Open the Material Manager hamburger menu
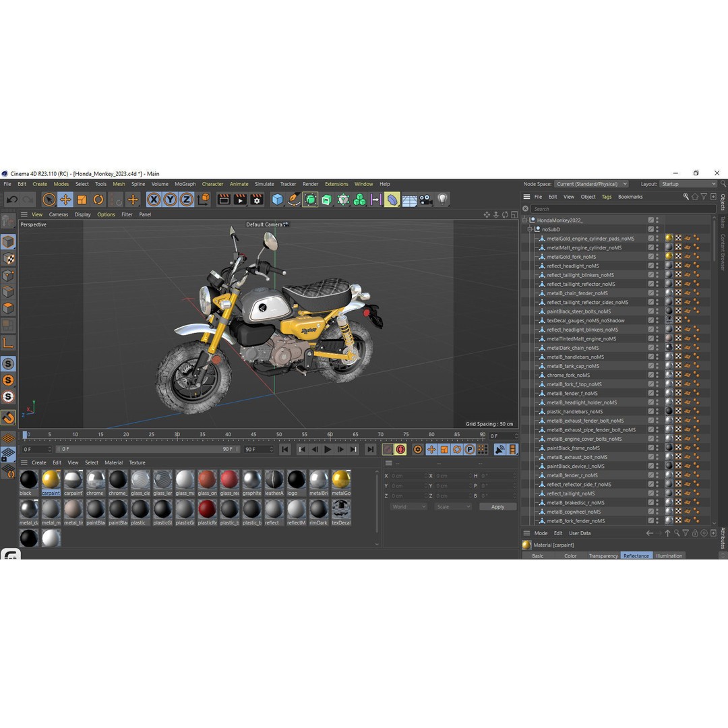The height and width of the screenshot is (728, 728). (24, 463)
